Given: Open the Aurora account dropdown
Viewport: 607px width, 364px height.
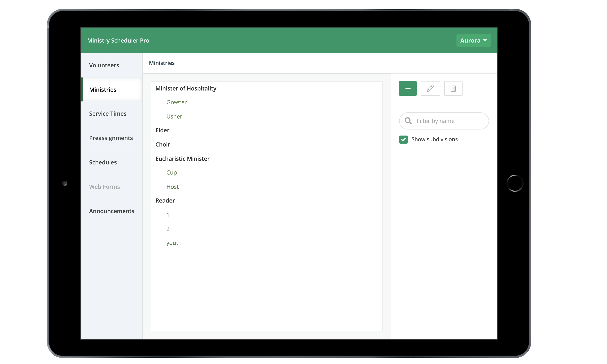Looking at the screenshot, I should [473, 40].
